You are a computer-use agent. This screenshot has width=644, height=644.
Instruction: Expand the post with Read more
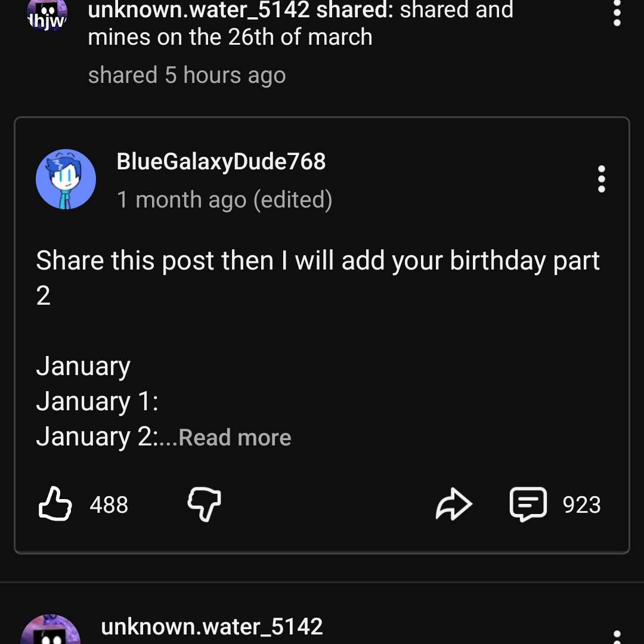(x=235, y=437)
